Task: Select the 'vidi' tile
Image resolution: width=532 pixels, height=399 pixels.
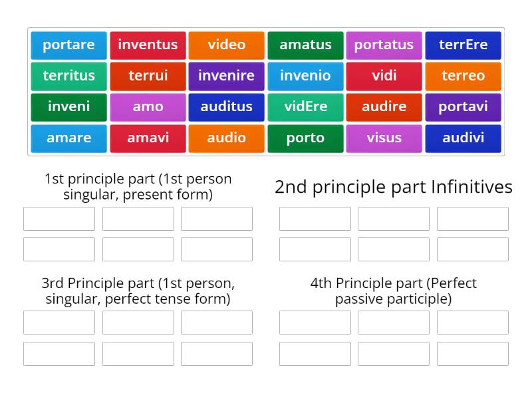Action: (x=384, y=76)
